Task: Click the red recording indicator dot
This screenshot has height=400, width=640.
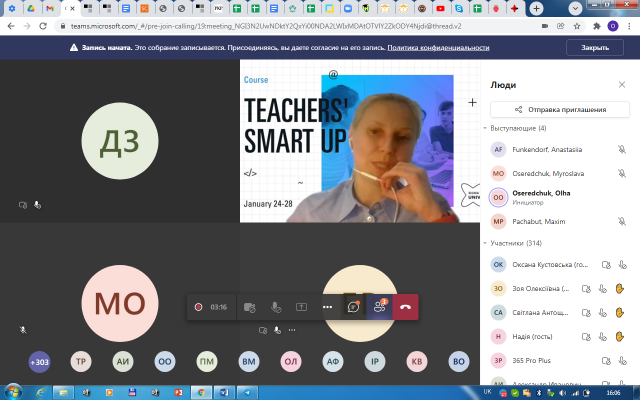Action: click(198, 307)
